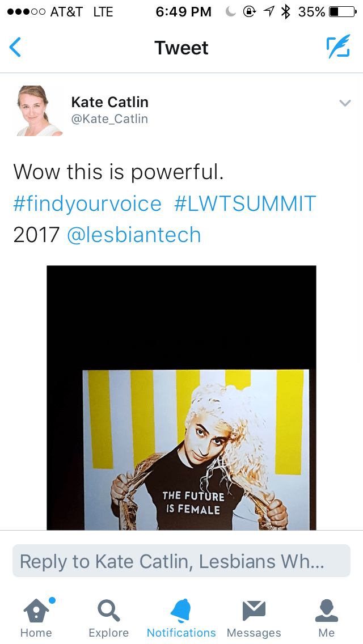Tap the Tweet title in header

[x=181, y=48]
